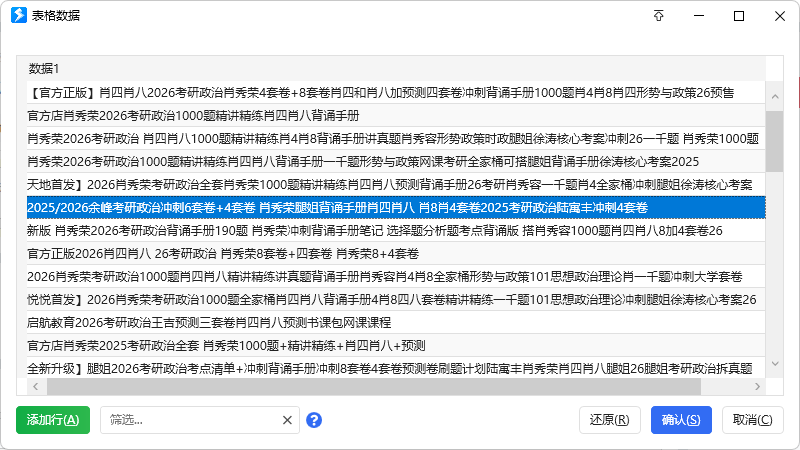Close the 表格数据 dialog window
Image resolution: width=800 pixels, height=450 pixels.
coord(780,16)
